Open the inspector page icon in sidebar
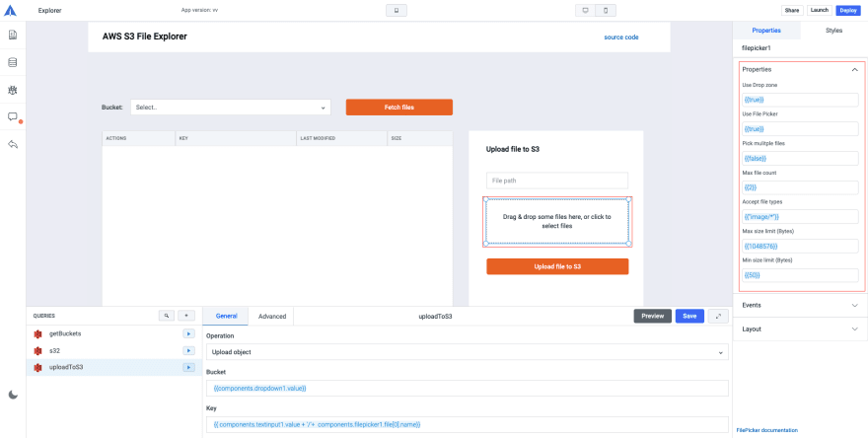868x438 pixels. coord(13,35)
